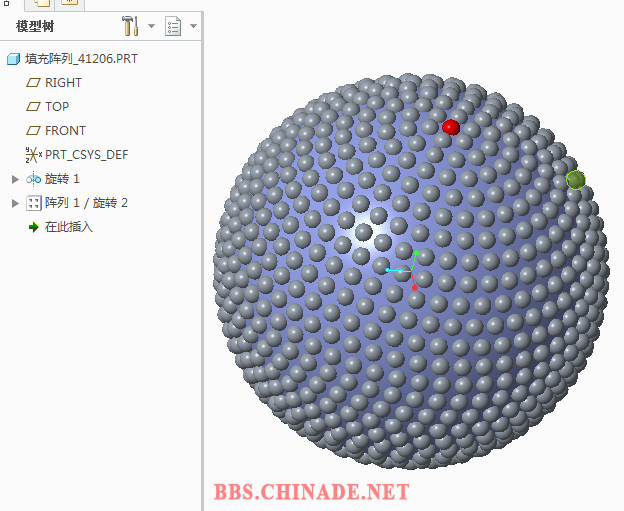Click the 在此插入 green arrow icon
This screenshot has height=511, width=624.
pos(34,227)
